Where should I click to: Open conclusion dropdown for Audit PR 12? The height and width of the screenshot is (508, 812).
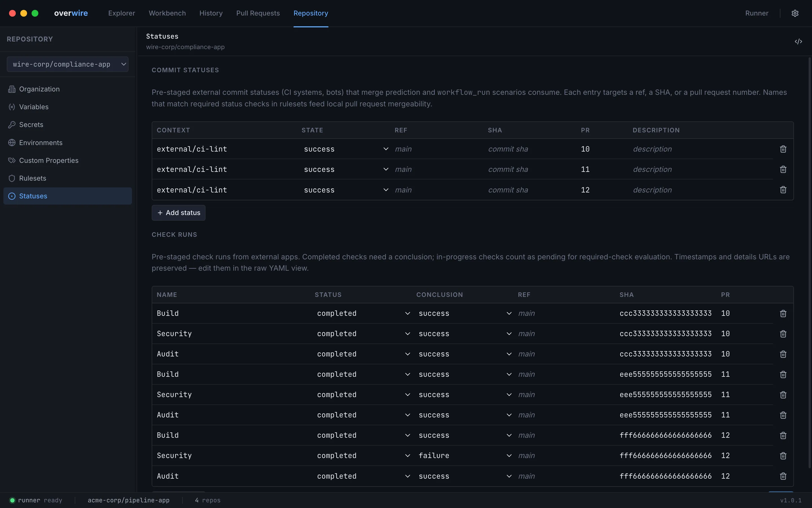tap(465, 476)
